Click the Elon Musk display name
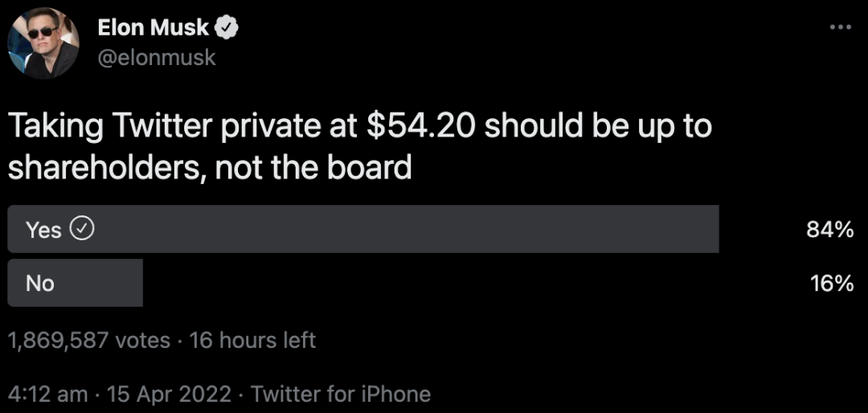This screenshot has width=868, height=413. click(153, 28)
